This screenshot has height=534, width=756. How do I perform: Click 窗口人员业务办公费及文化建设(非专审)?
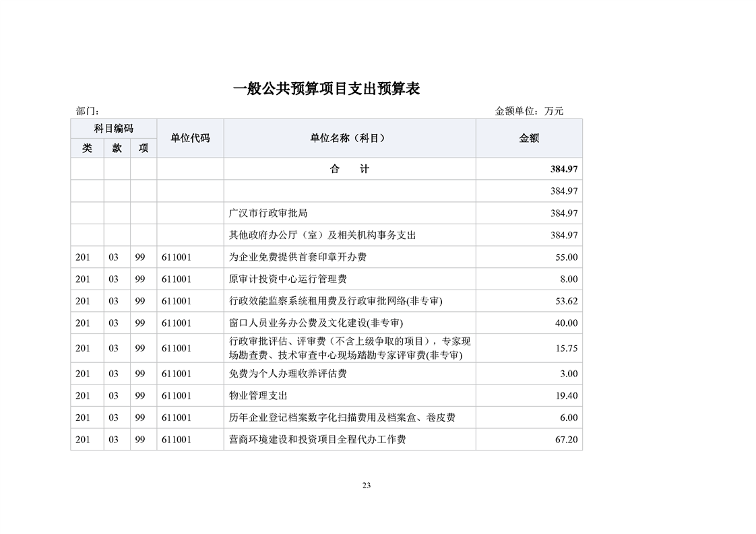coord(316,323)
